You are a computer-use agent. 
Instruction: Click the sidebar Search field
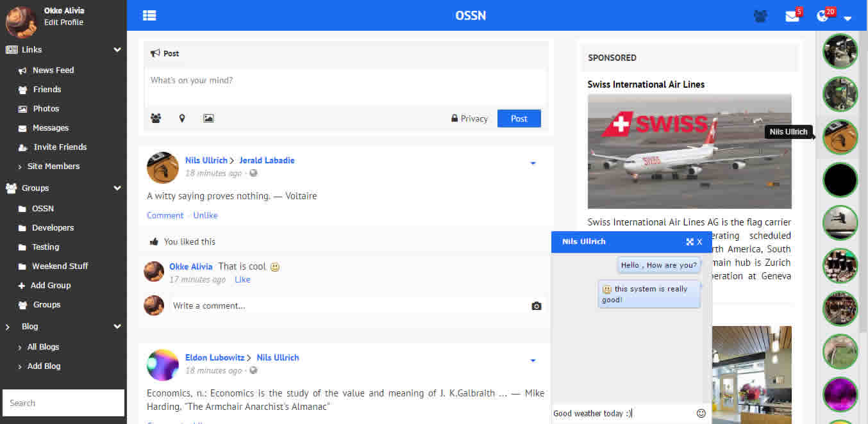click(x=63, y=404)
